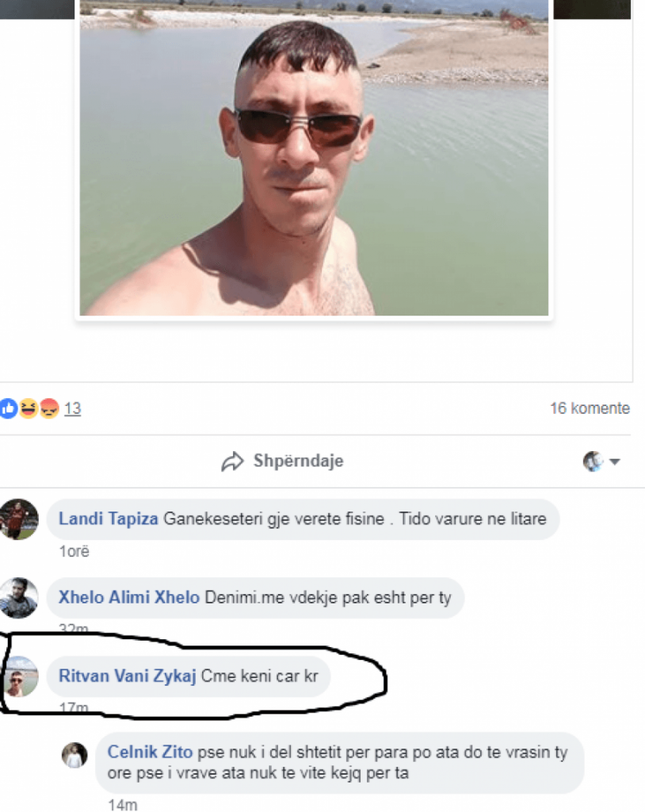Open Ritvan Vani Zykaj's avatar thumbnail
The height and width of the screenshot is (812, 645).
coord(21,676)
